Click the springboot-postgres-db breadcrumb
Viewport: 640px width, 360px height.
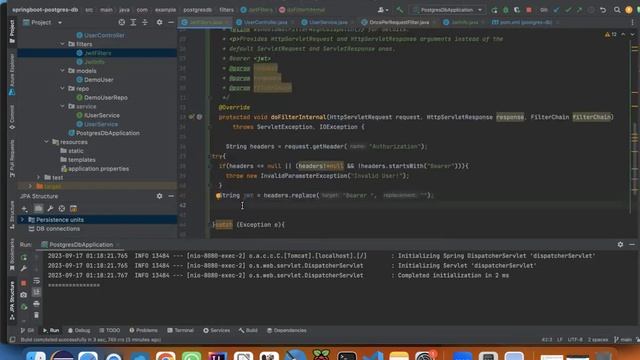[45, 10]
